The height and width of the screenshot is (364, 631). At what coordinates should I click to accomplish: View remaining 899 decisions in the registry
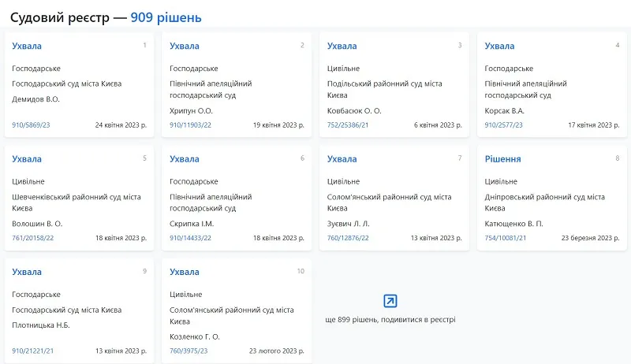coord(390,320)
